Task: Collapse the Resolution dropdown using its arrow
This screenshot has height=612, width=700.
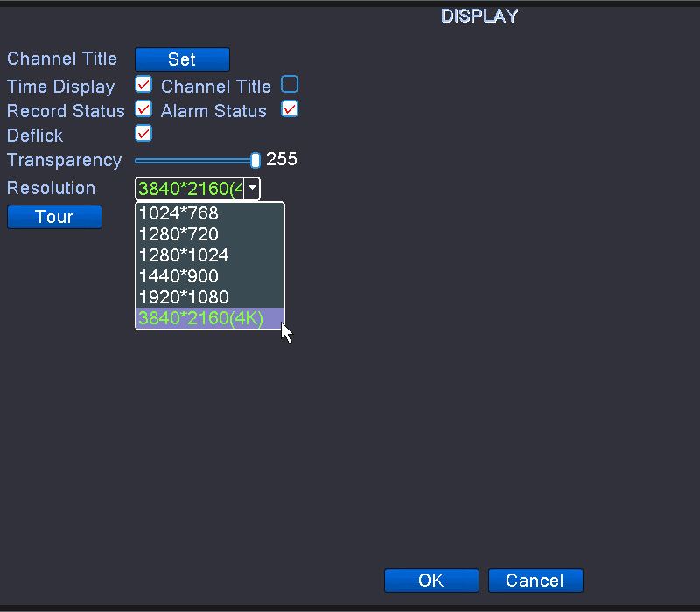Action: [252, 188]
